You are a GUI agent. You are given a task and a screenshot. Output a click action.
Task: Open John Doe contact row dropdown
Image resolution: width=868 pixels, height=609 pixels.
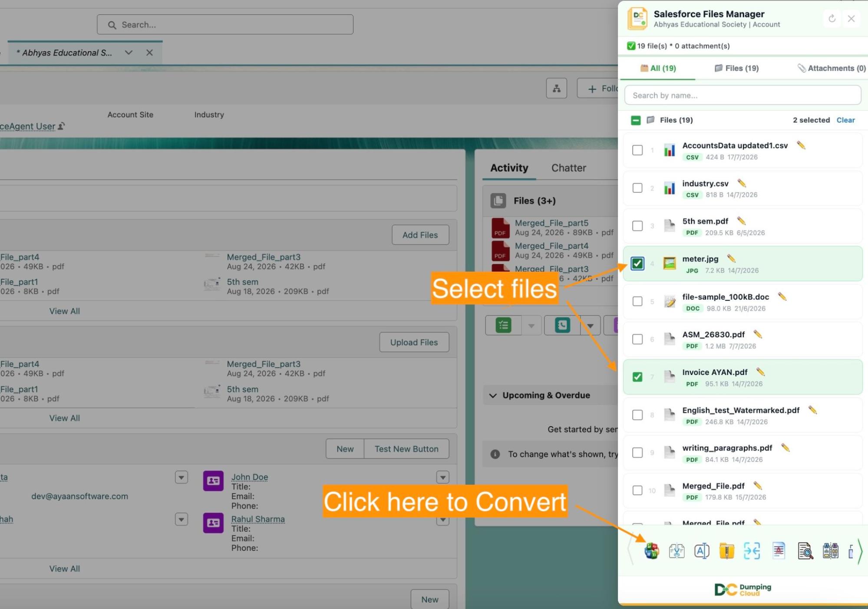pos(443,477)
